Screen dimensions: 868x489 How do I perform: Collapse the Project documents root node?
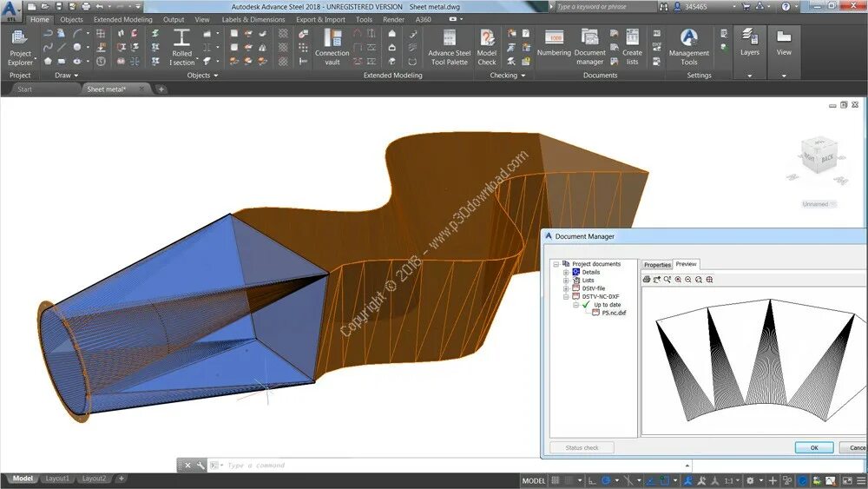(x=556, y=264)
